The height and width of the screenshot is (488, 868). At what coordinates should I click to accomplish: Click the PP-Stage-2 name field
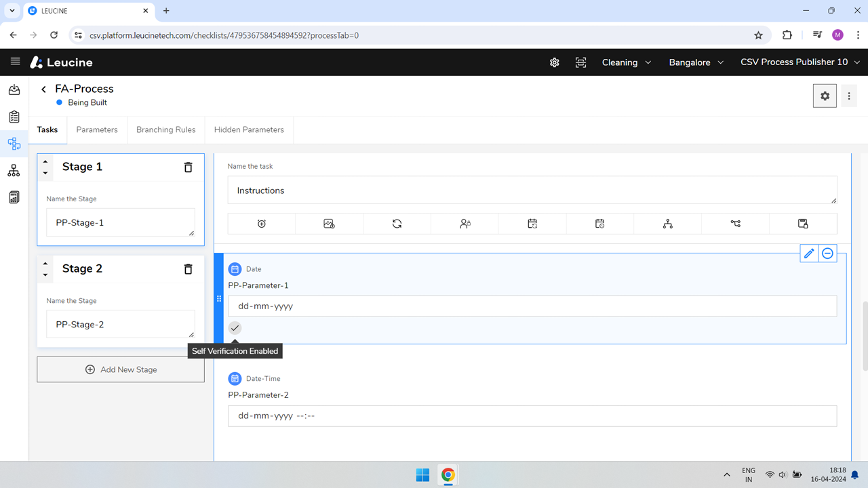pyautogui.click(x=121, y=324)
